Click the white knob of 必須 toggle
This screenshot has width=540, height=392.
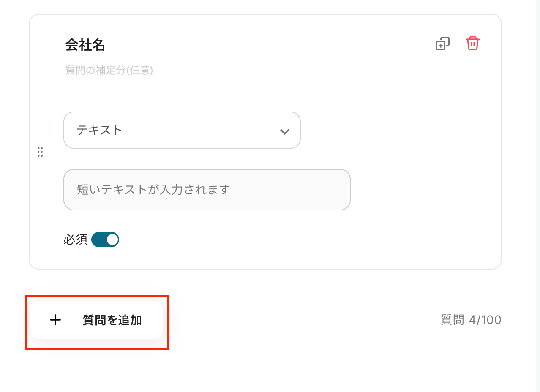point(112,240)
